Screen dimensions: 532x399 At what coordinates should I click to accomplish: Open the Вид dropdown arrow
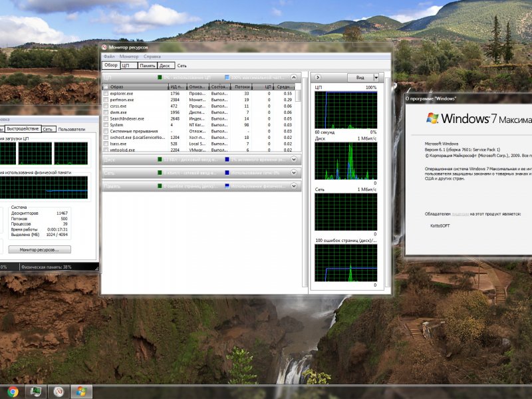click(376, 78)
